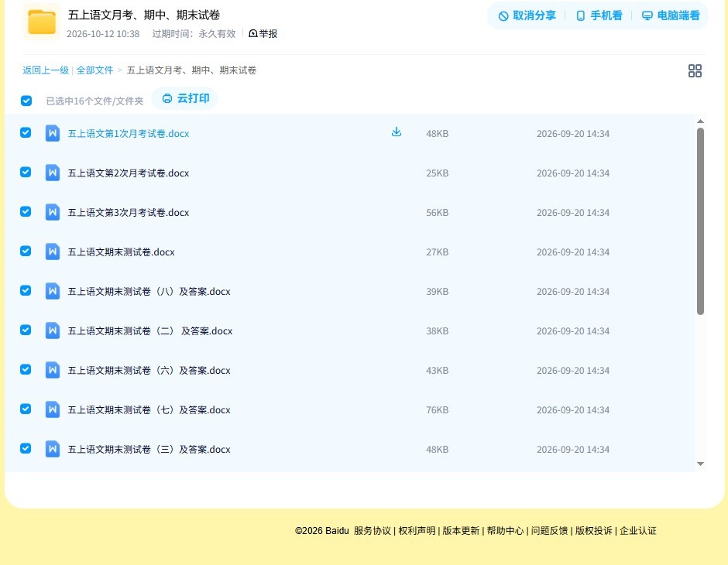This screenshot has width=728, height=565.
Task: Click scrollbar down arrow in file list
Action: click(701, 464)
